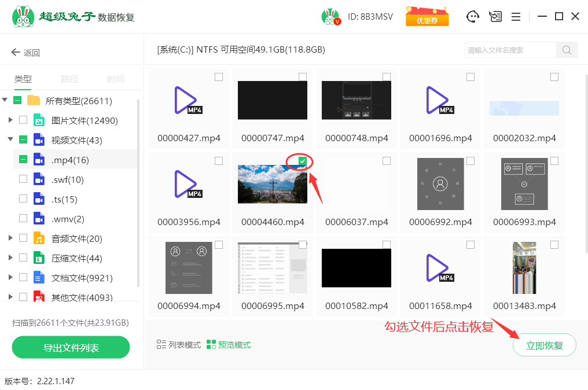Switch to 列表模式 list view

(179, 345)
